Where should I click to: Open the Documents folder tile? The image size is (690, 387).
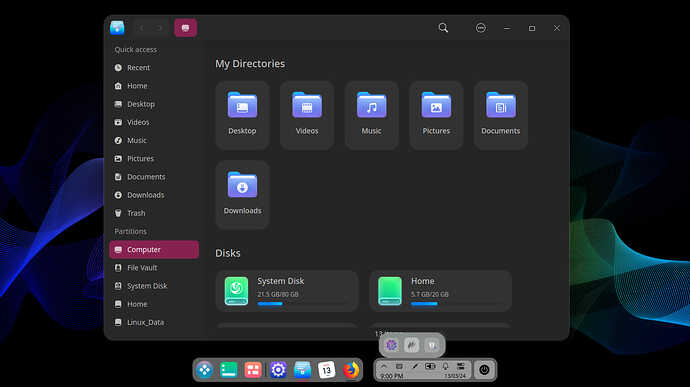click(501, 115)
